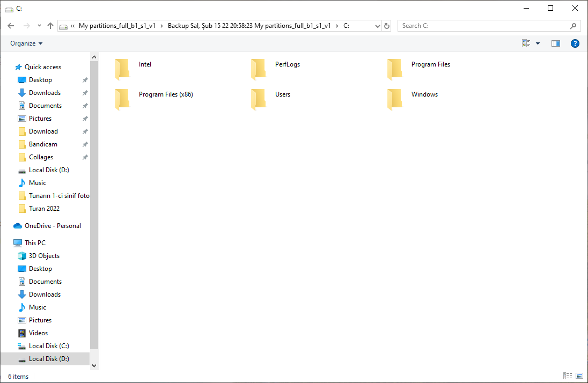Image resolution: width=588 pixels, height=383 pixels.
Task: Click sidebar scrollbar up arrow
Action: click(94, 57)
